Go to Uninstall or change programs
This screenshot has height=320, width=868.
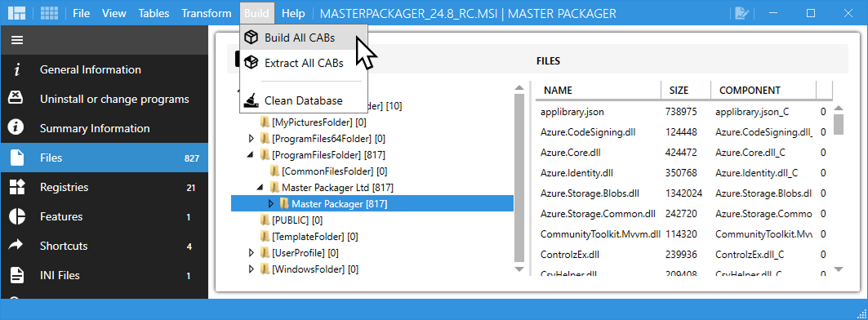(x=104, y=99)
